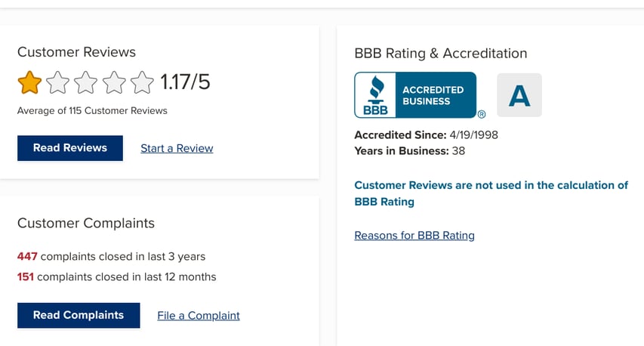The height and width of the screenshot is (346, 644).
Task: Click the fourth empty rating star
Action: pyautogui.click(x=113, y=82)
